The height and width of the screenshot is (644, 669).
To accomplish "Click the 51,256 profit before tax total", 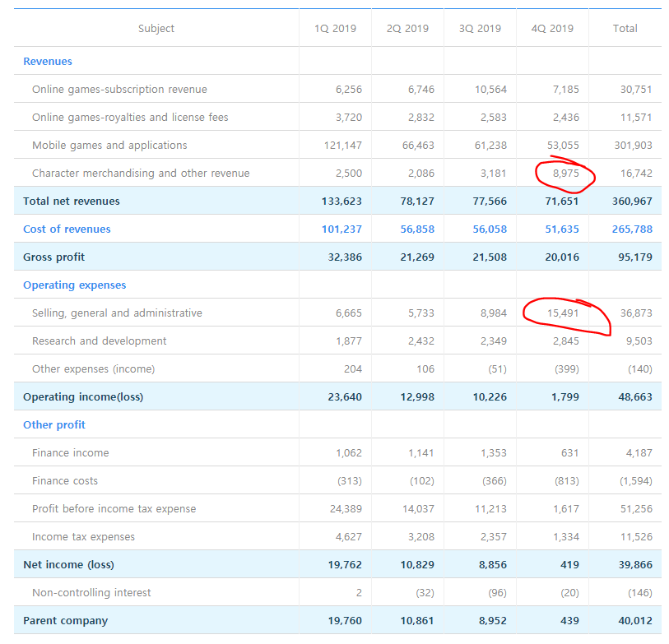I will (636, 509).
